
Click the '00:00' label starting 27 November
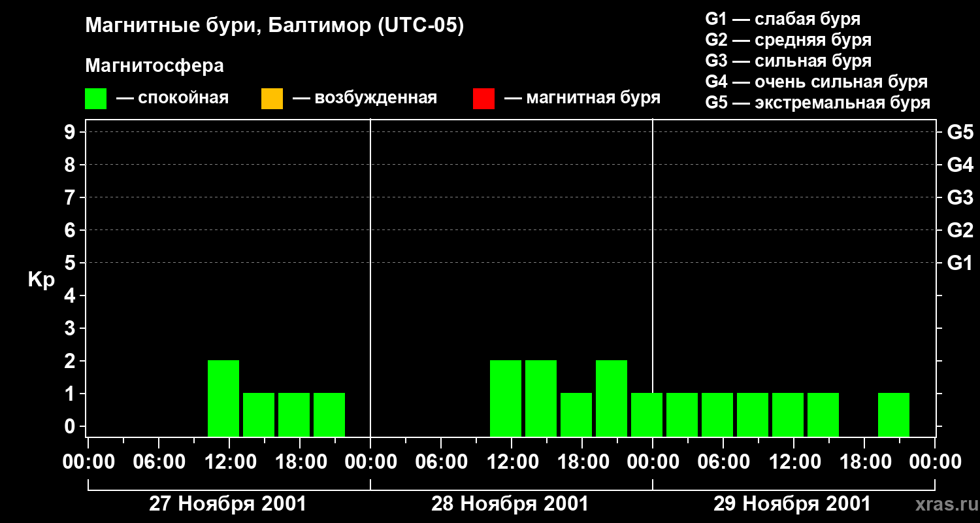click(x=88, y=462)
